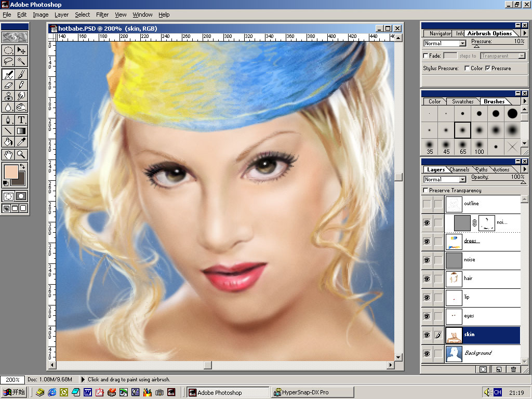The width and height of the screenshot is (532, 399).
Task: Open the Opacity slider popup triangle
Action: [523, 182]
